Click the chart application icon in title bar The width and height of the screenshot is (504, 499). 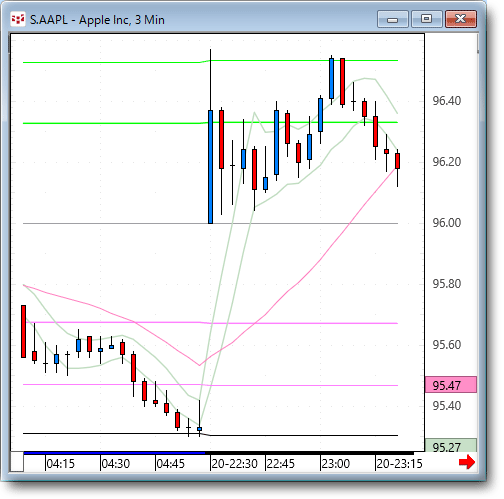(x=18, y=19)
